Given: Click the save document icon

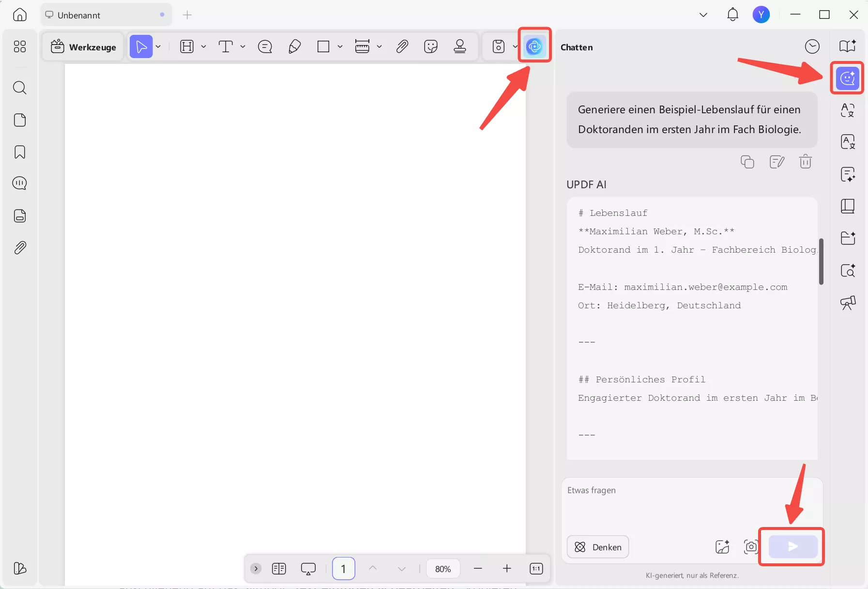Looking at the screenshot, I should click(x=499, y=46).
